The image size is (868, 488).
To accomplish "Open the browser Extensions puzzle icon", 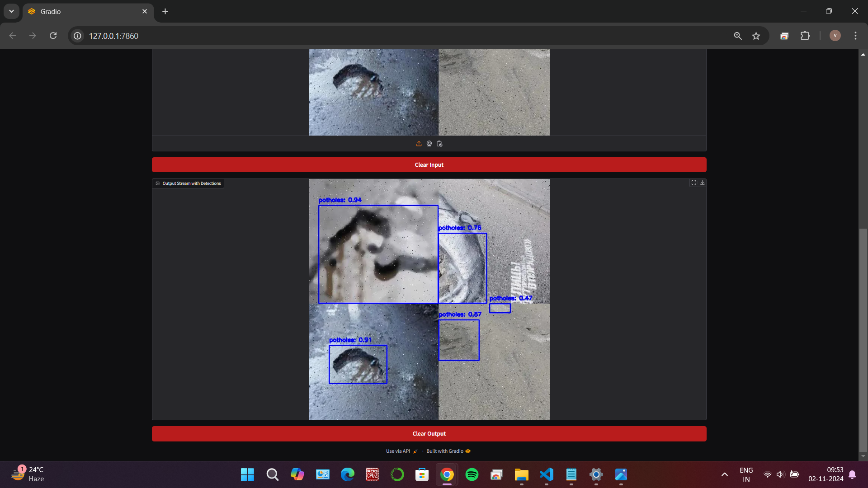I will [x=805, y=36].
